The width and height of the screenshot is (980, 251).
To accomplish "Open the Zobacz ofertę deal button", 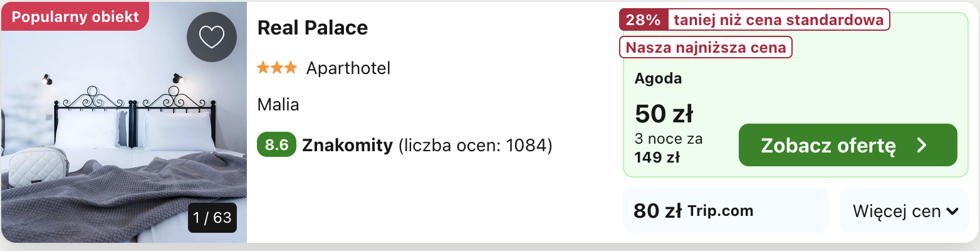I will coord(848,145).
